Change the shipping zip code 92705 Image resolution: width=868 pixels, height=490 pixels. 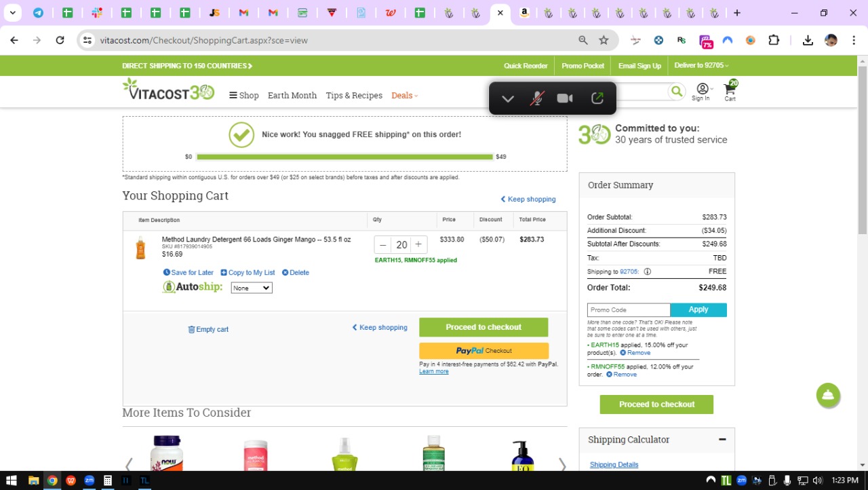pos(629,271)
